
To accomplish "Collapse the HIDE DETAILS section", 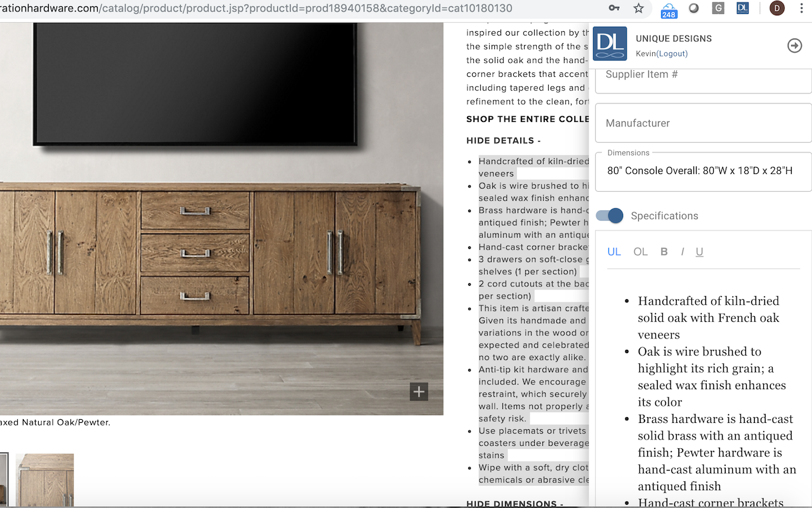I will [506, 140].
